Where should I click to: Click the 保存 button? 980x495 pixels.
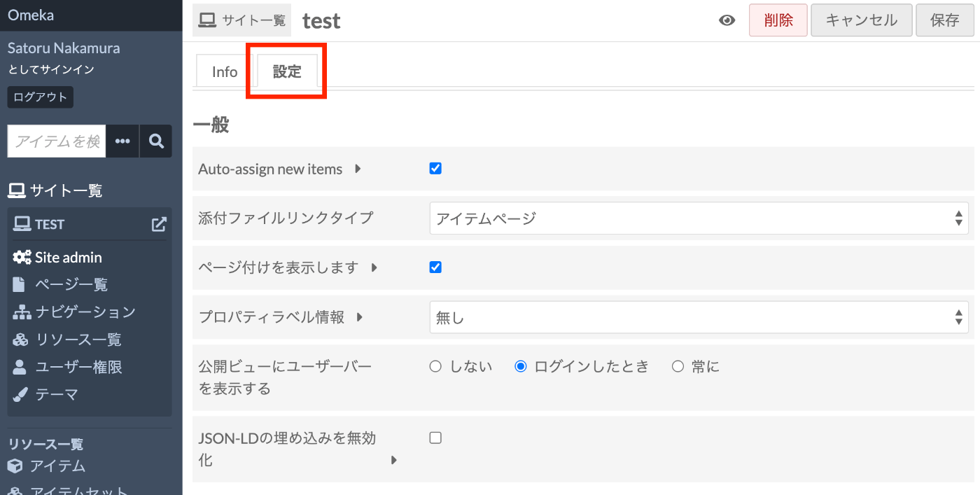[x=945, y=20]
